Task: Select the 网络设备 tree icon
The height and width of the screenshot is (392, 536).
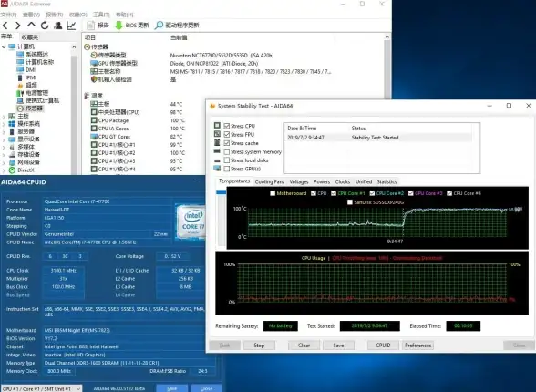Action: [12, 162]
